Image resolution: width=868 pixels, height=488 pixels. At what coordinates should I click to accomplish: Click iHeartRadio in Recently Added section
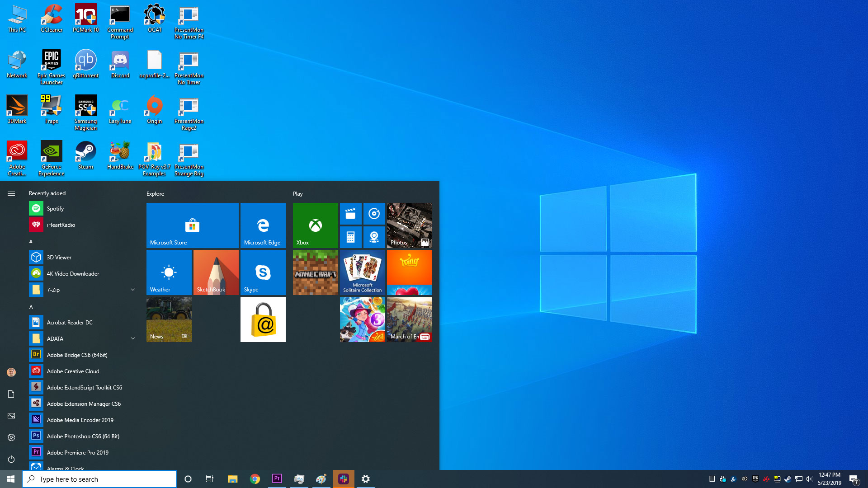(60, 225)
